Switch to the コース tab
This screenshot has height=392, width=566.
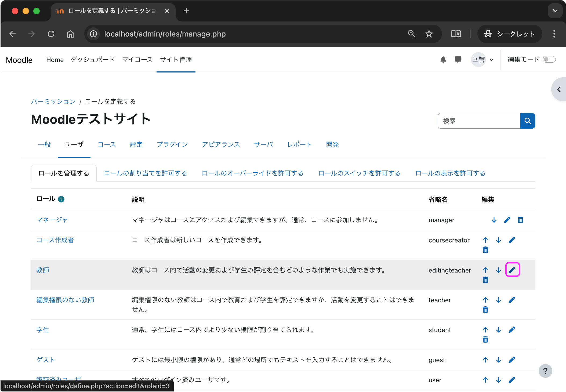point(106,144)
